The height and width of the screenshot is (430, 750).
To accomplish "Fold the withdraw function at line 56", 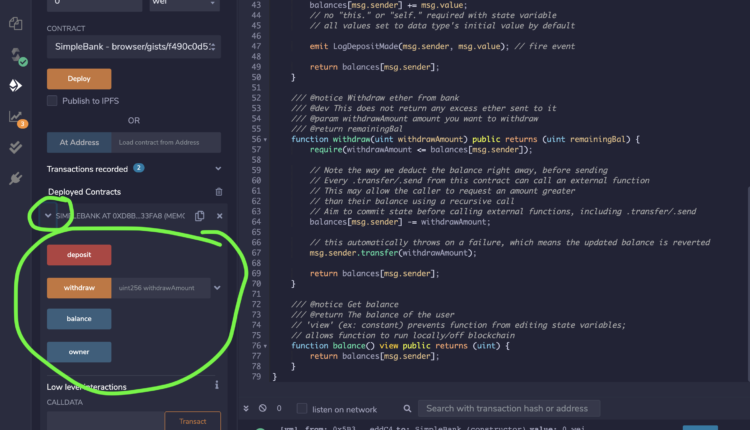I will point(263,139).
